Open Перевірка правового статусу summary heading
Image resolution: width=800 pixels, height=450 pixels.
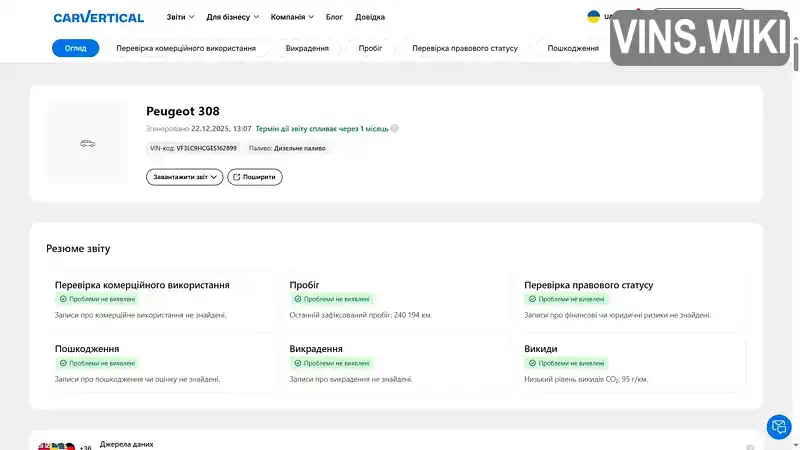point(588,285)
